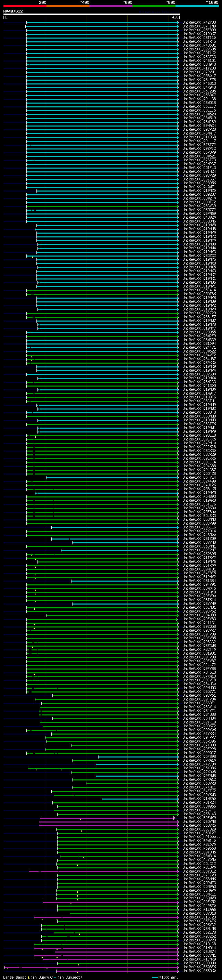This screenshot has height=980, width=222.
Task: Open hit UniRef100_A4ZYU3
Action: click(199, 23)
